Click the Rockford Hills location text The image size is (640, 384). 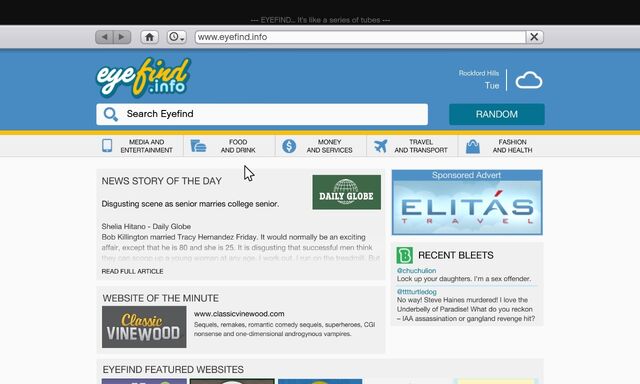[x=479, y=73]
